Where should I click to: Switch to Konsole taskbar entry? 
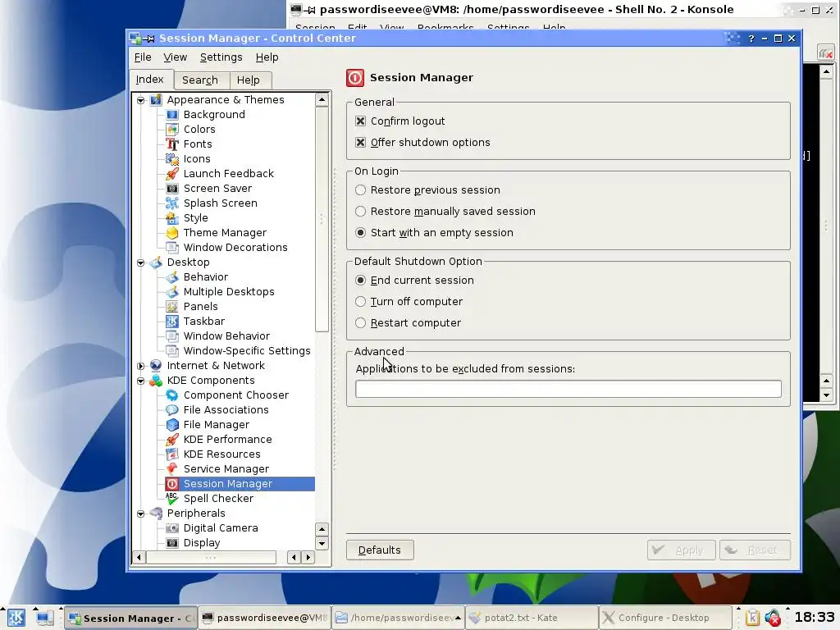pyautogui.click(x=264, y=618)
